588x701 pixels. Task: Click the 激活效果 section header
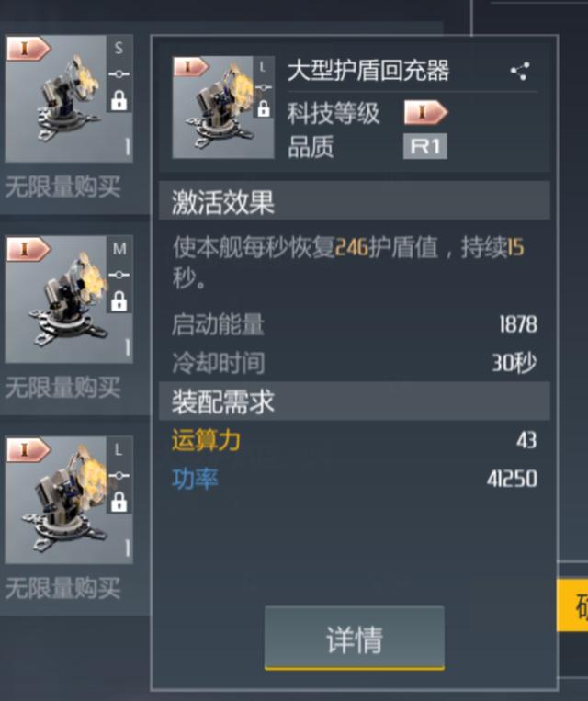pyautogui.click(x=354, y=200)
